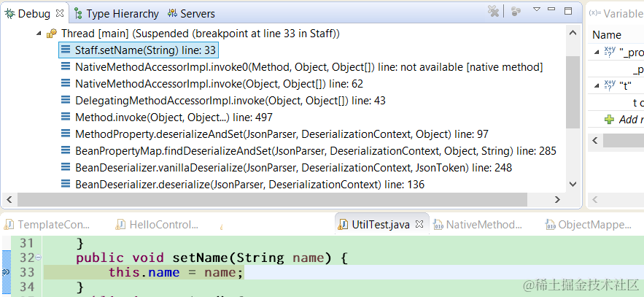Click the Servers tab icon
Viewport: 644px width, 297px height.
[173, 13]
